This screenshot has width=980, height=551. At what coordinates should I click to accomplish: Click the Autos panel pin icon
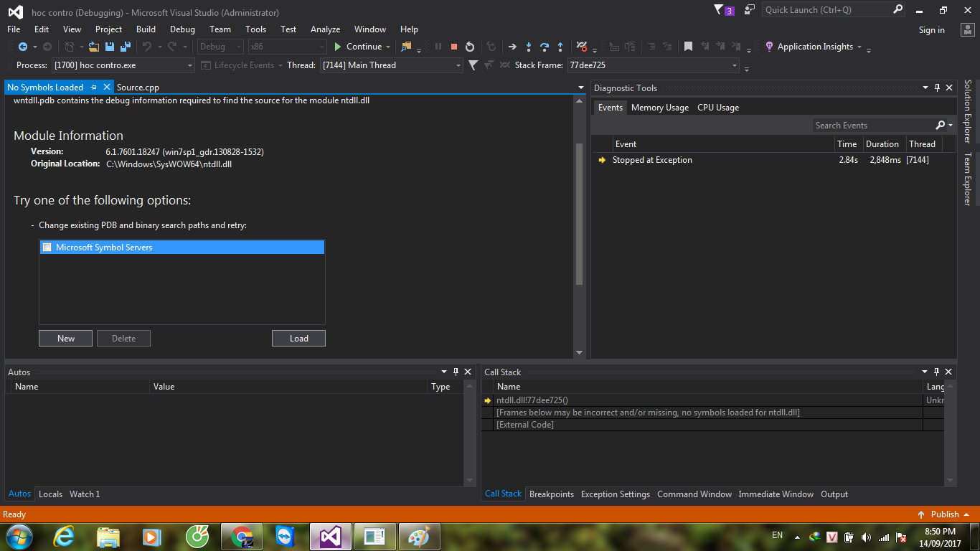point(456,372)
